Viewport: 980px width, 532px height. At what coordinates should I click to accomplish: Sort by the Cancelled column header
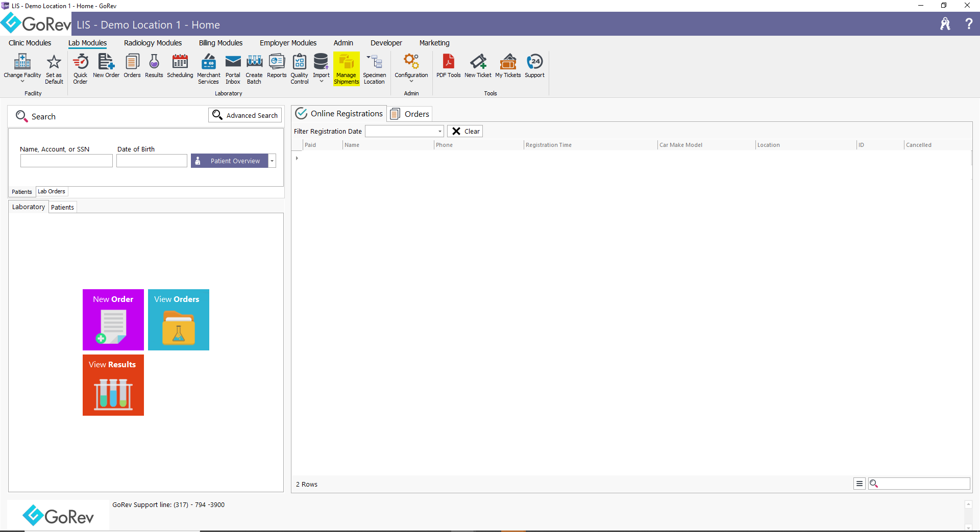click(937, 145)
